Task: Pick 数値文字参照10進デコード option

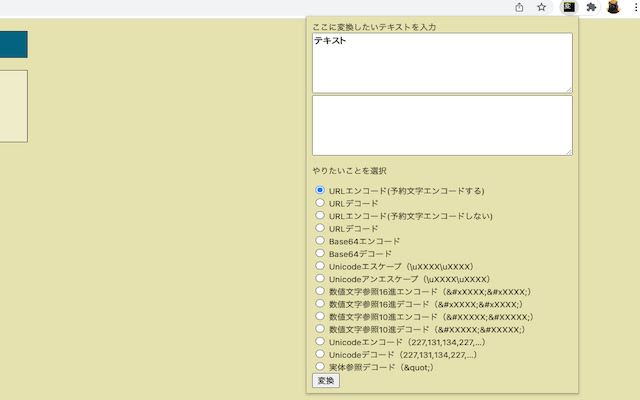Action: pos(320,328)
